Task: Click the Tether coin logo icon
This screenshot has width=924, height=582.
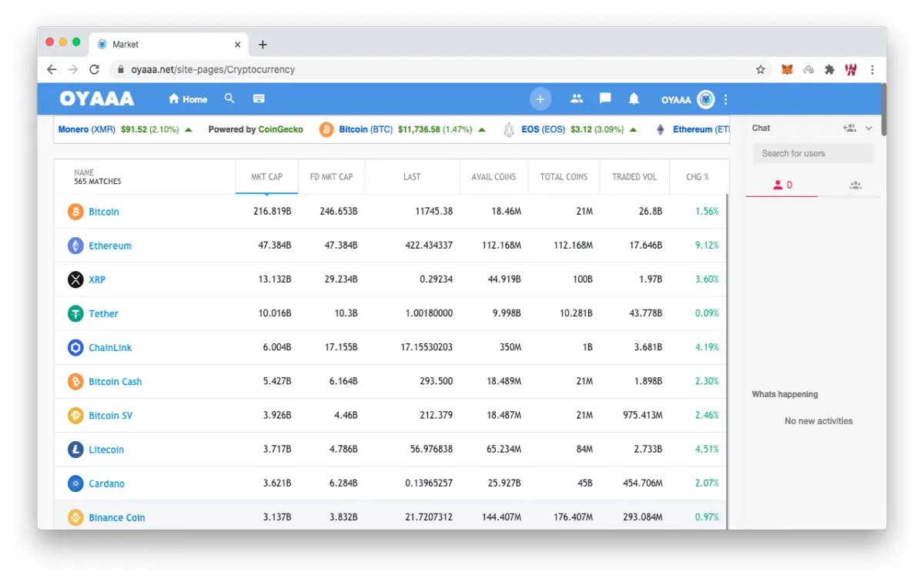Action: point(75,313)
